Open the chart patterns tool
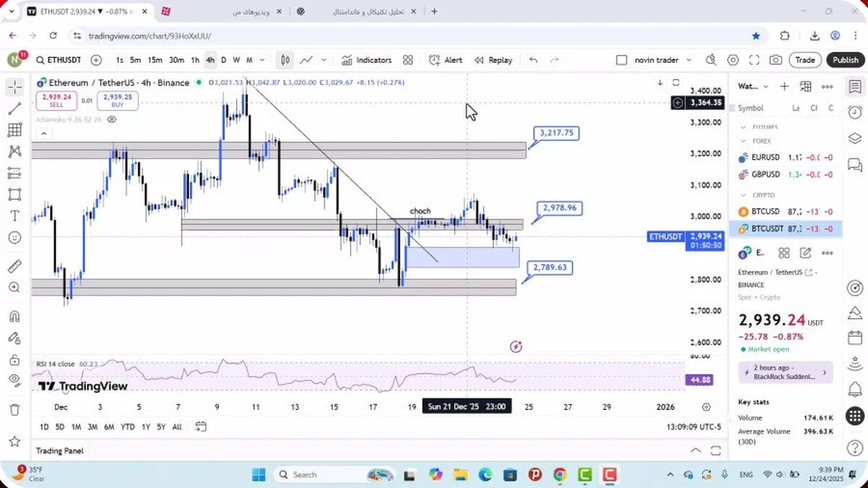 click(14, 151)
